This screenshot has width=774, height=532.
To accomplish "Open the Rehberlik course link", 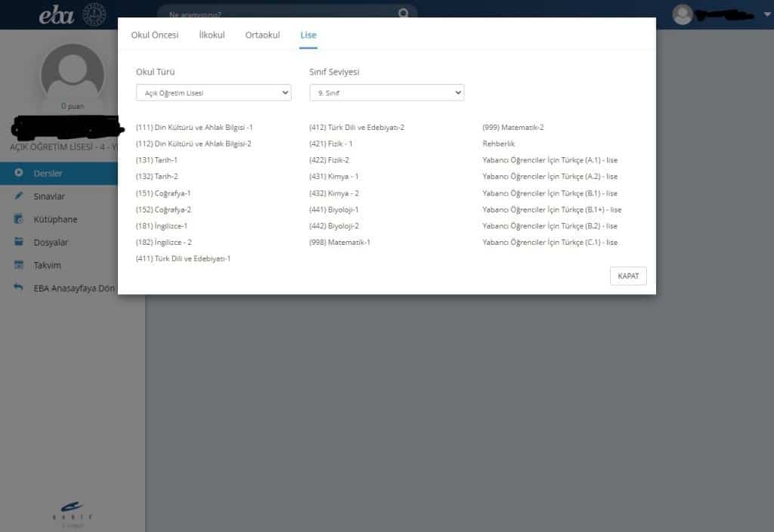I will (498, 144).
